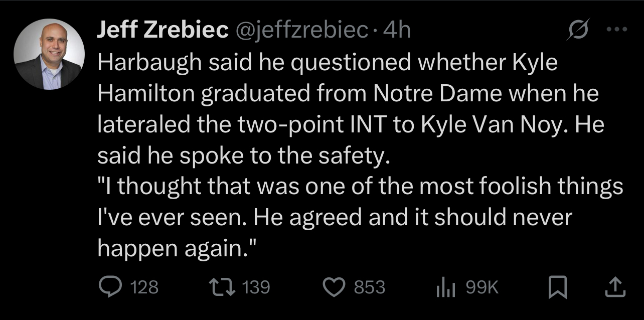Click the tweet's opening line about Harbaugh
Viewport: 644px width, 320px height.
(x=327, y=63)
